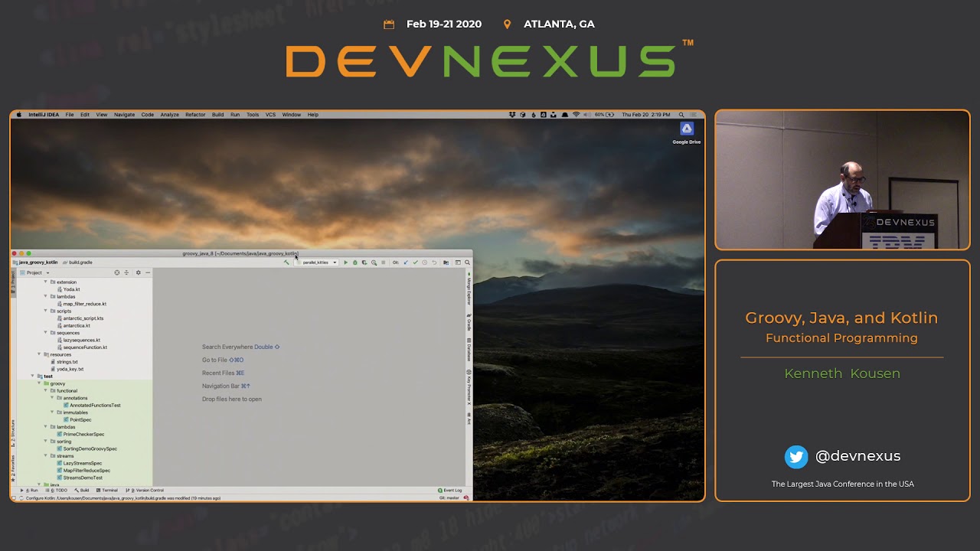Image resolution: width=980 pixels, height=551 pixels.
Task: Click Git rollback revert icon
Action: coord(434,262)
